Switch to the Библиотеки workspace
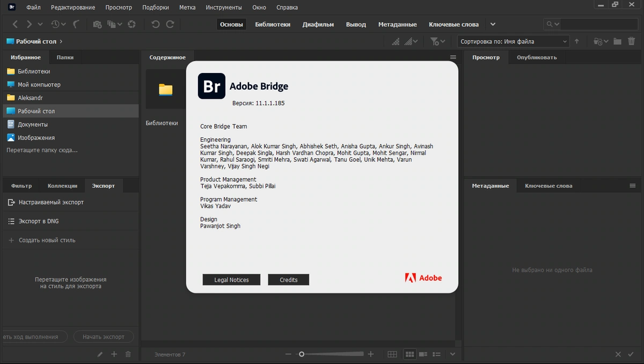This screenshot has width=644, height=364. pos(273,24)
